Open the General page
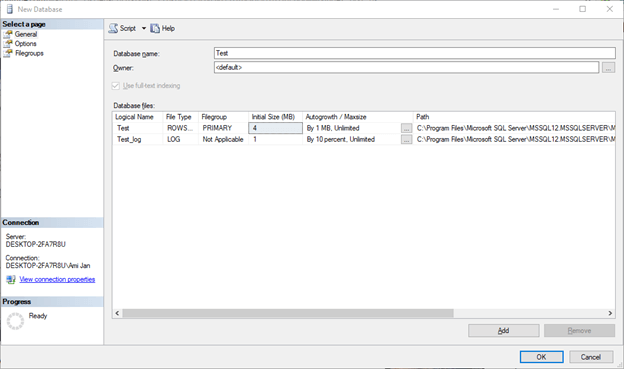Screen dimensions: 624x369 tap(26, 34)
